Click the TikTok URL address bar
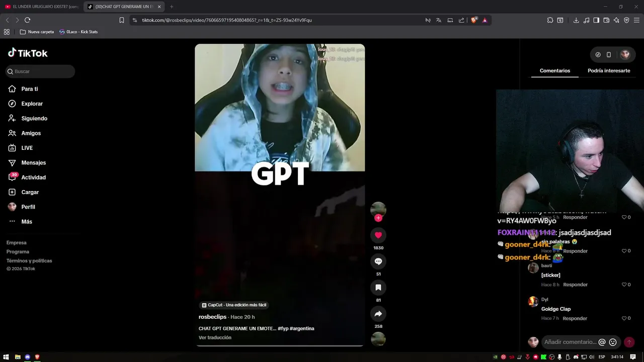This screenshot has width=644, height=362. point(226,20)
